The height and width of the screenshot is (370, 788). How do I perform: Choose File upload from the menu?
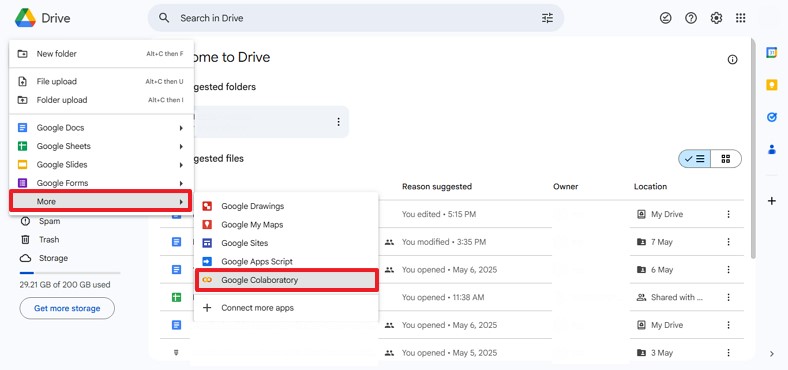(101, 81)
